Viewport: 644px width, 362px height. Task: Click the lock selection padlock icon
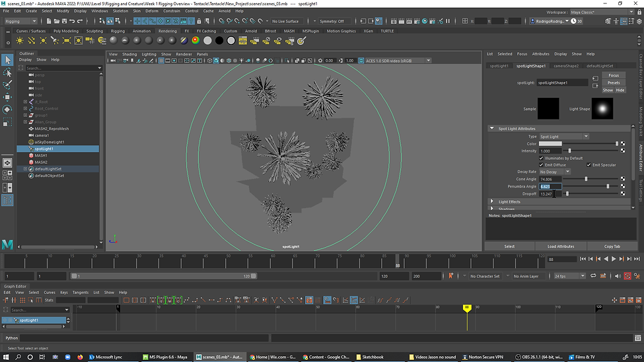coord(199,21)
